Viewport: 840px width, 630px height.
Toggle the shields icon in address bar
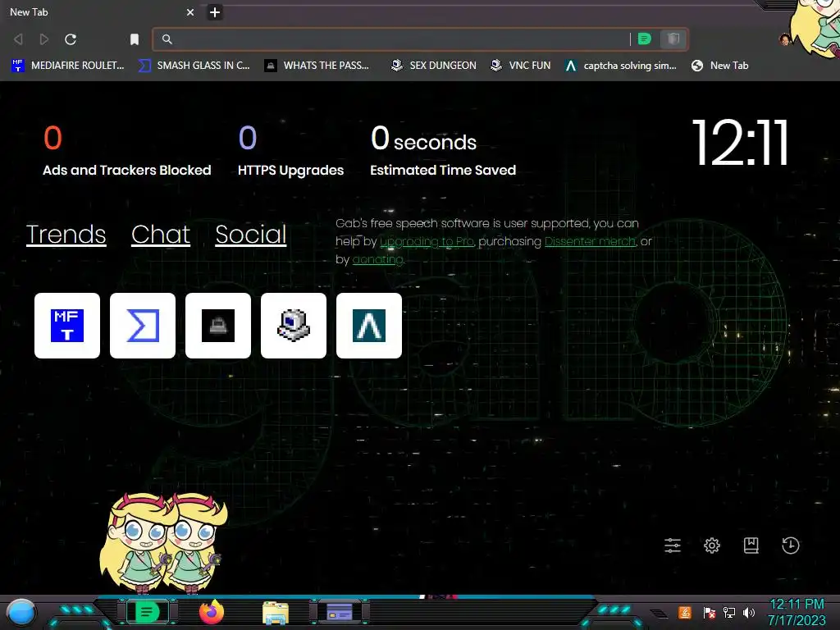pyautogui.click(x=673, y=39)
